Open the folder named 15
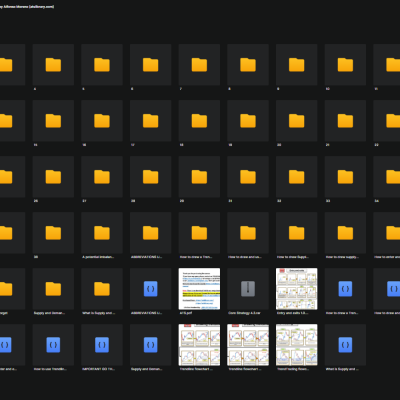The image size is (400, 400). (x=53, y=121)
